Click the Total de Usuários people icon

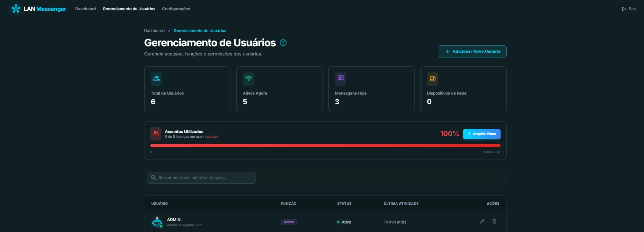pos(156,79)
